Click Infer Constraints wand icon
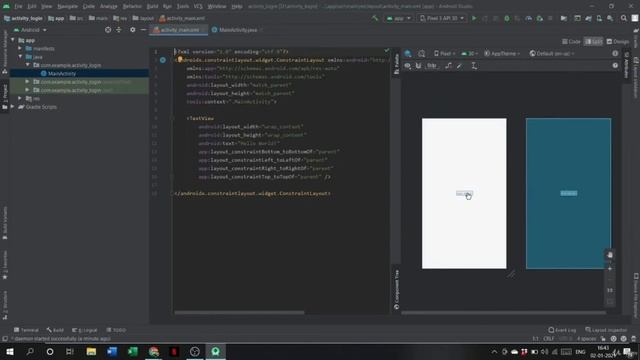The image size is (640, 360). pyautogui.click(x=460, y=66)
